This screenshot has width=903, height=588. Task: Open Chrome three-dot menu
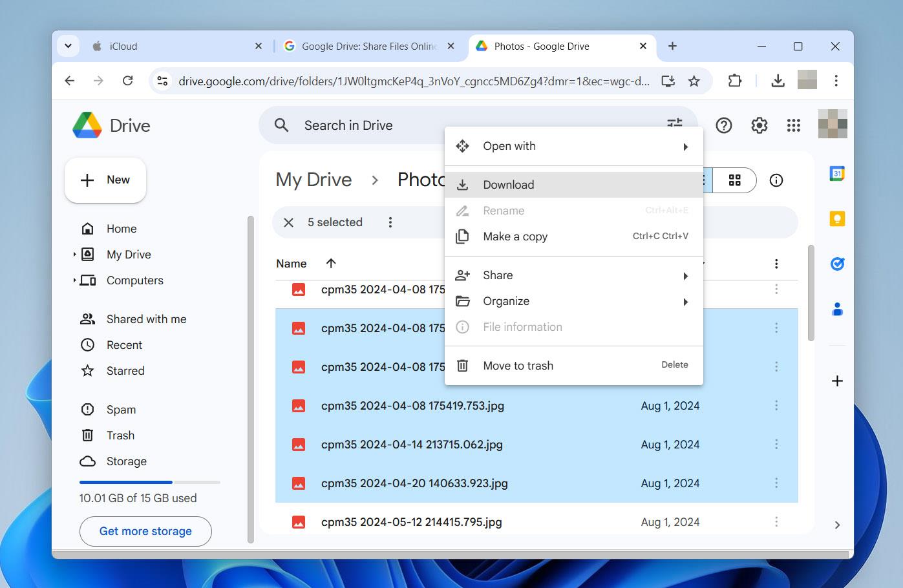[836, 81]
